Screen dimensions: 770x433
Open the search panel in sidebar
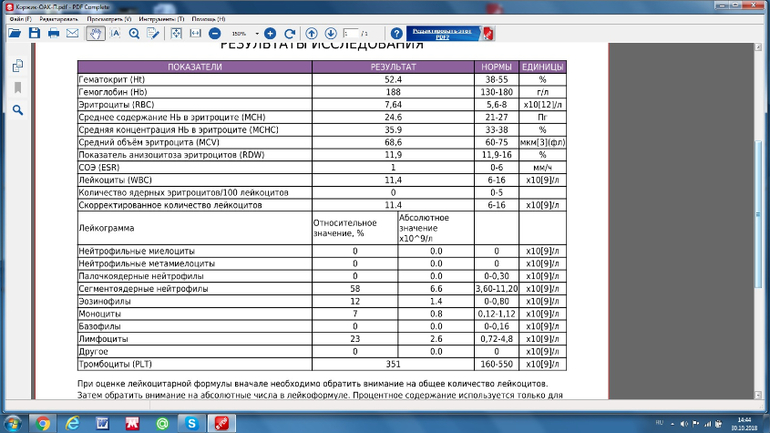click(x=18, y=110)
